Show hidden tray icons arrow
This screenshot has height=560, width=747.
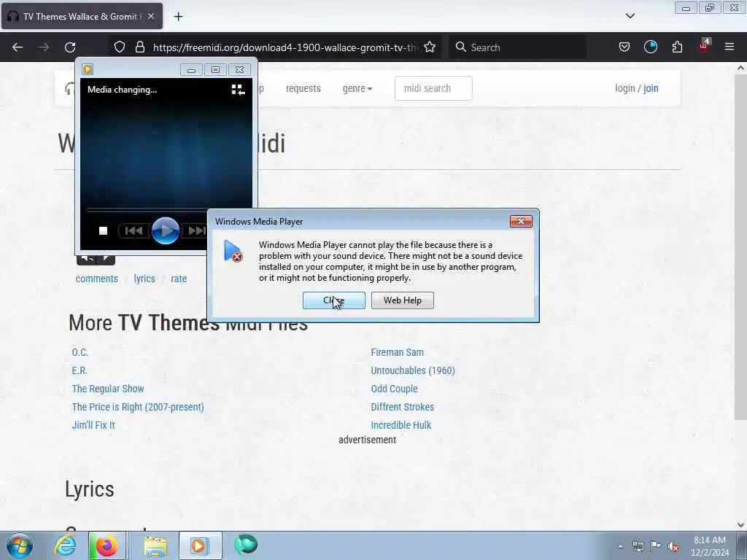pos(620,547)
